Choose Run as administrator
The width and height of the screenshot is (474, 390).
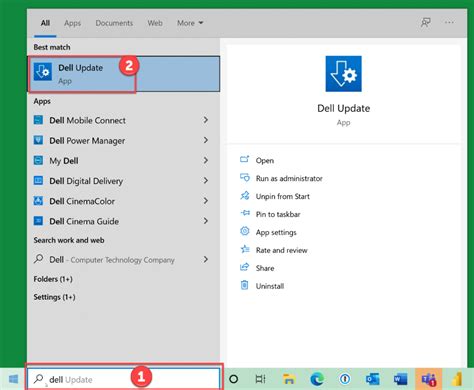click(x=289, y=178)
